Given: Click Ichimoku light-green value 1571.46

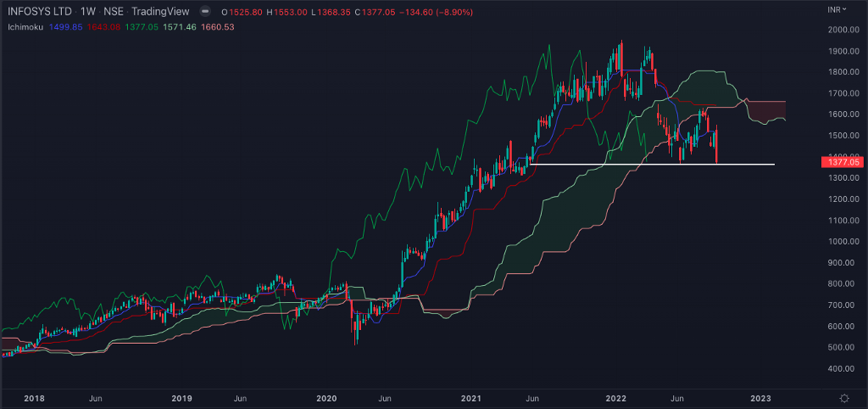Looking at the screenshot, I should tap(180, 26).
